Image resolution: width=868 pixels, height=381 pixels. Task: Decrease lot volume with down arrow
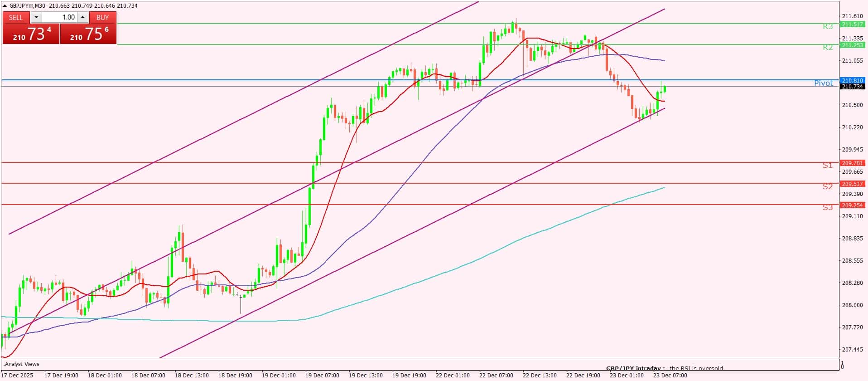(x=36, y=17)
